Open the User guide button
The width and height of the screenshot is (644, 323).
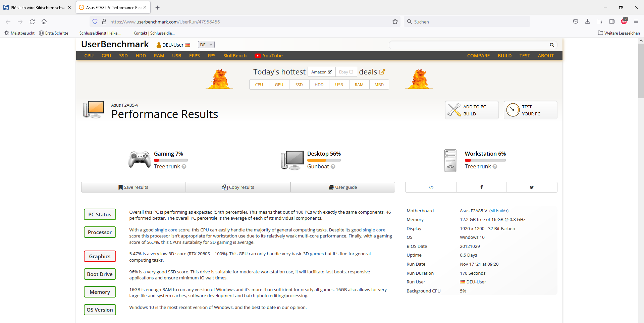[343, 187]
